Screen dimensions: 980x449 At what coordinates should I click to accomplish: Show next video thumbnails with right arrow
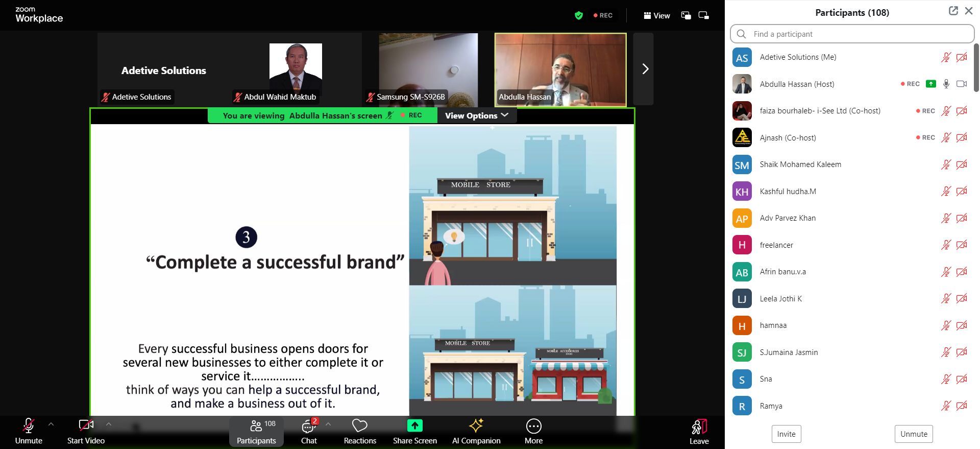644,69
